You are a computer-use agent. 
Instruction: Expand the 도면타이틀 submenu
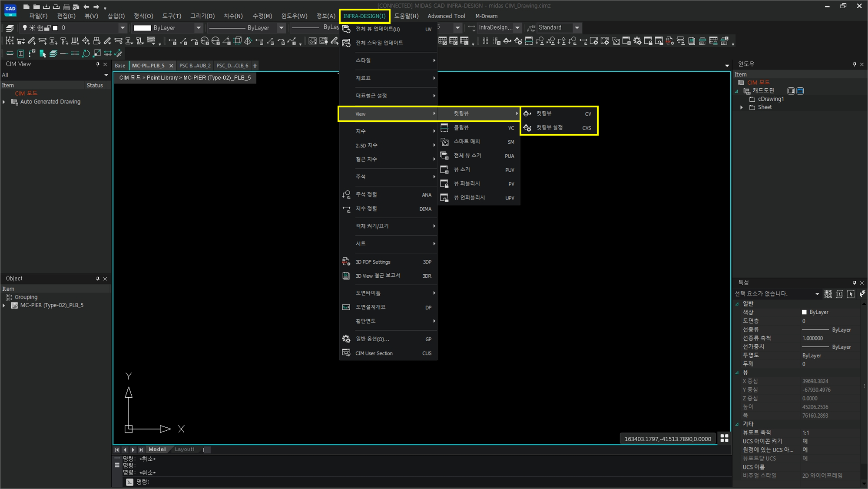coord(388,293)
